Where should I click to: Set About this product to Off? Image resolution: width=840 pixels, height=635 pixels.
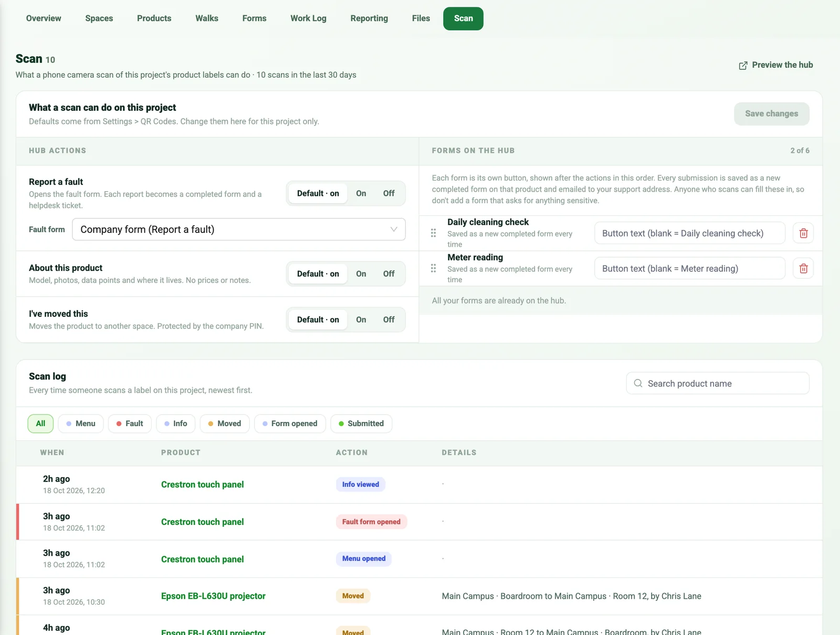coord(388,274)
